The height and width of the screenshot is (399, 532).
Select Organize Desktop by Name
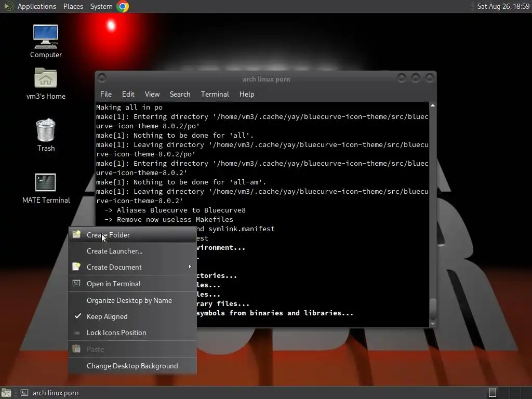[132, 301]
